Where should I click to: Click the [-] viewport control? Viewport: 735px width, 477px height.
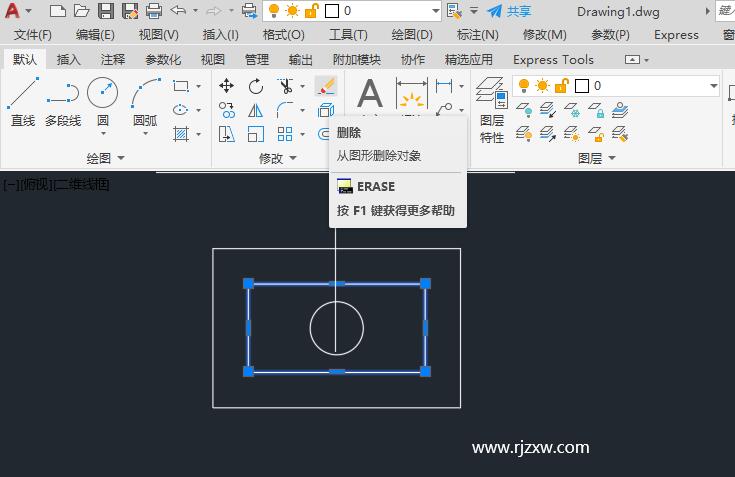click(x=11, y=185)
